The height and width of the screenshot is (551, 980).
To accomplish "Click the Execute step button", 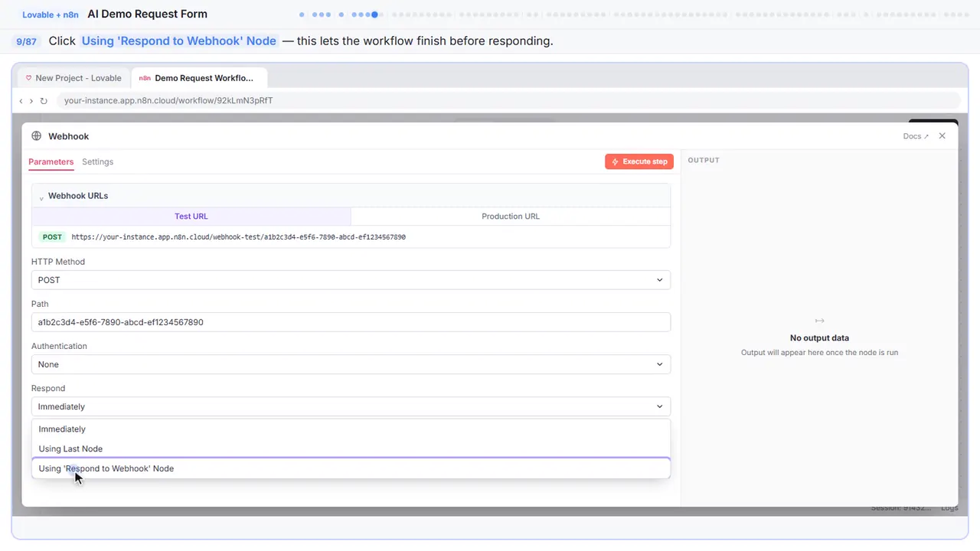I will 639,161.
